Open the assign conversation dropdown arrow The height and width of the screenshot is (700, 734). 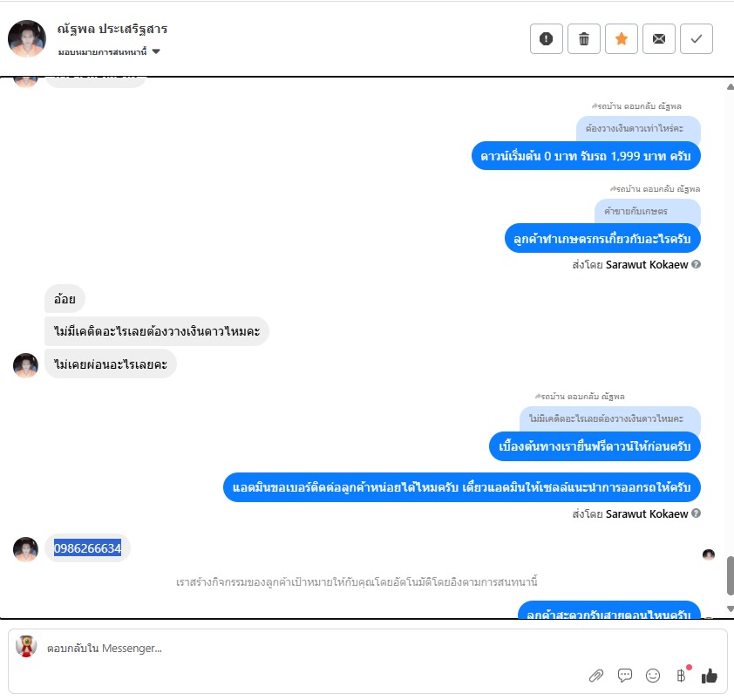click(x=156, y=51)
